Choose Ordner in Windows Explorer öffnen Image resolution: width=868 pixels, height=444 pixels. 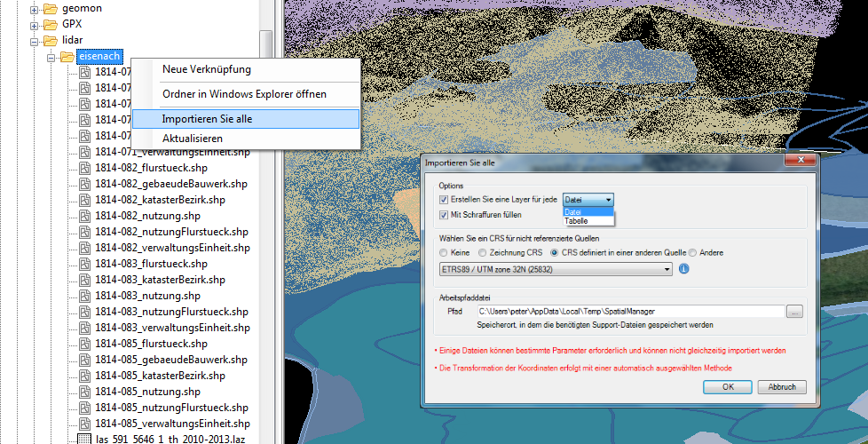pyautogui.click(x=246, y=94)
